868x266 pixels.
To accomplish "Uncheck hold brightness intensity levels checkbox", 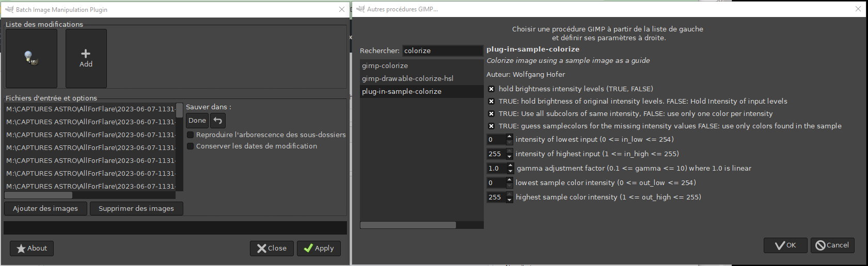I will [x=491, y=89].
